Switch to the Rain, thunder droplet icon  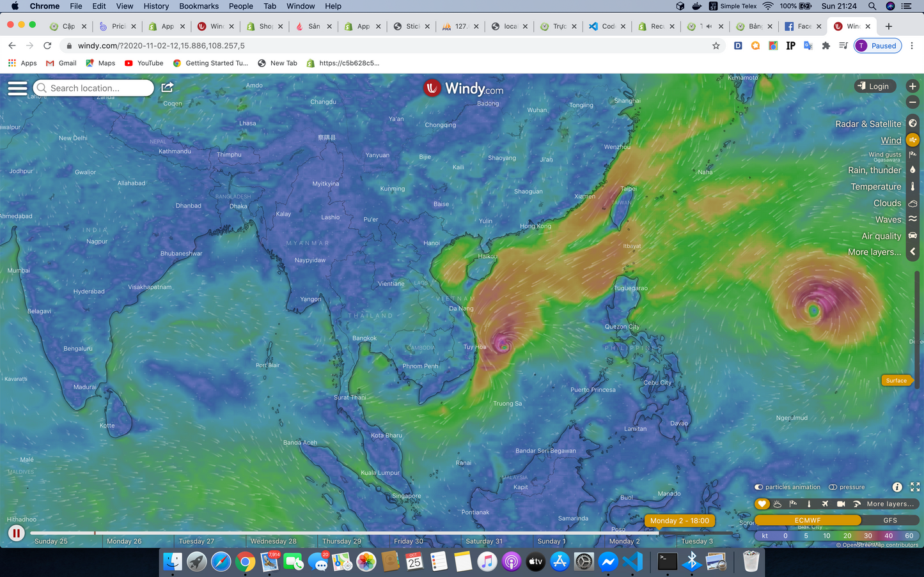tap(912, 170)
